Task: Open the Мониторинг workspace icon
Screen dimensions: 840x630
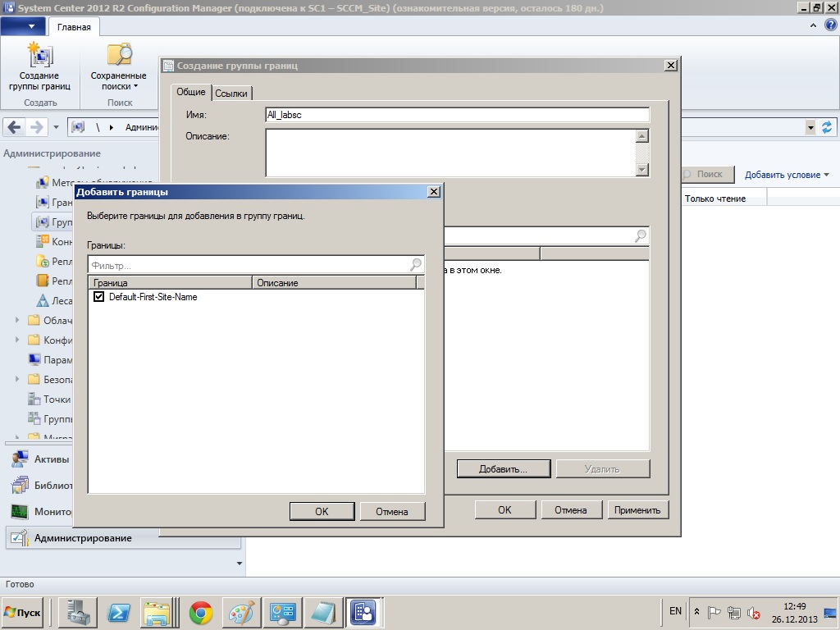Action: pos(20,512)
